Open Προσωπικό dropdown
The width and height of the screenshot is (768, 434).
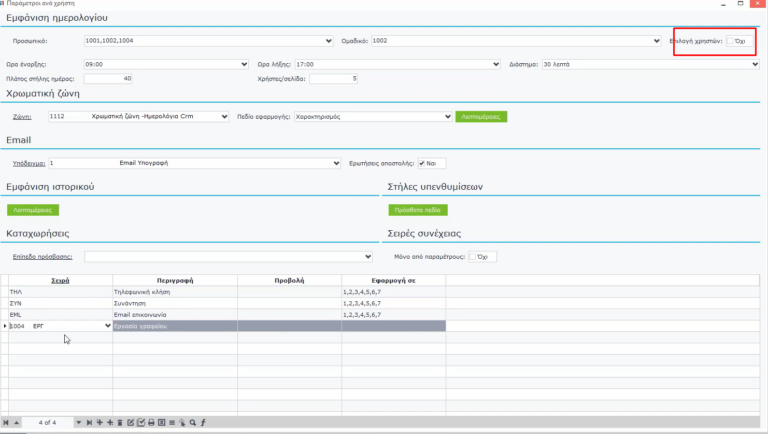pos(329,41)
